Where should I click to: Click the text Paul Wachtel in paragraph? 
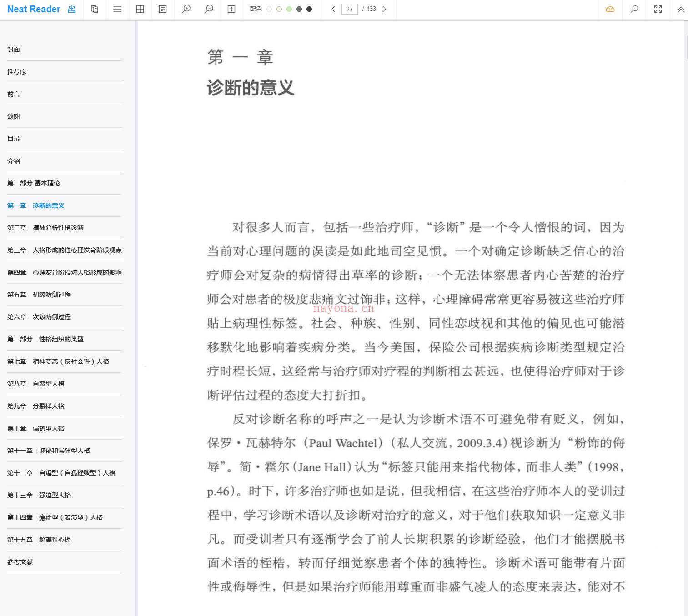(343, 443)
